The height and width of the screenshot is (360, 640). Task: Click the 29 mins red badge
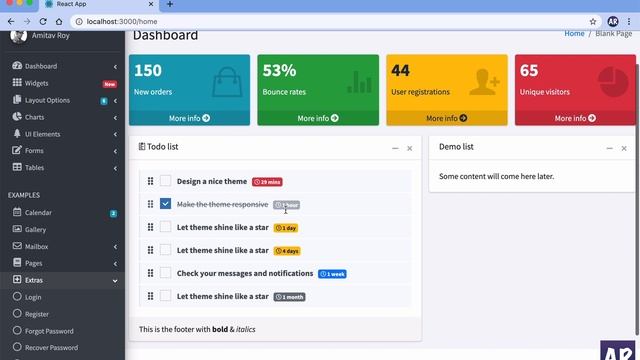267,182
